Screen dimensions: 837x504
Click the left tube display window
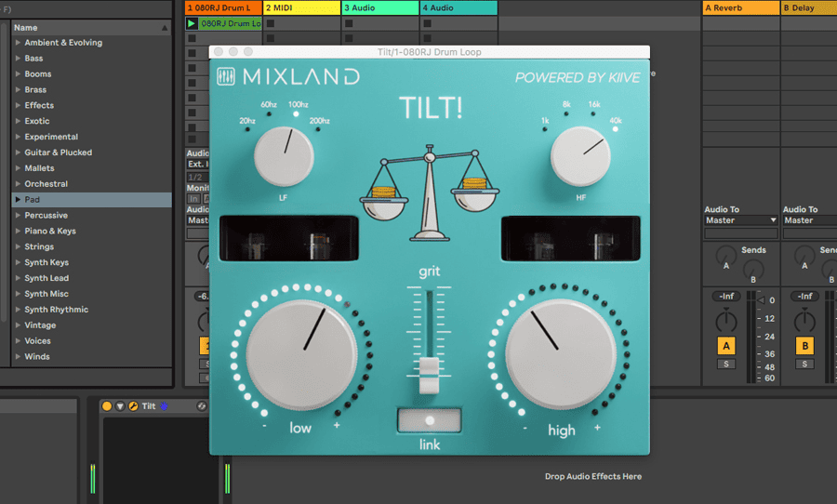(x=289, y=238)
